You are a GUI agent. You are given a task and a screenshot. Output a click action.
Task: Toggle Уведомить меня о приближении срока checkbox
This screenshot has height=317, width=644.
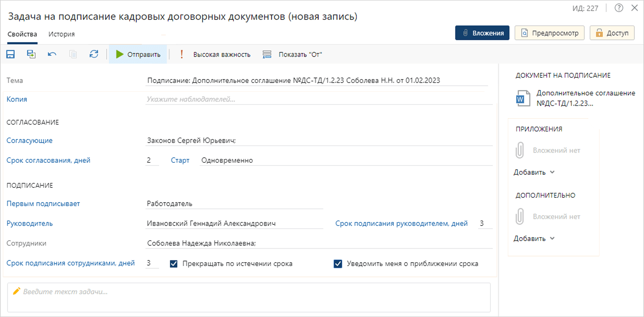[338, 264]
